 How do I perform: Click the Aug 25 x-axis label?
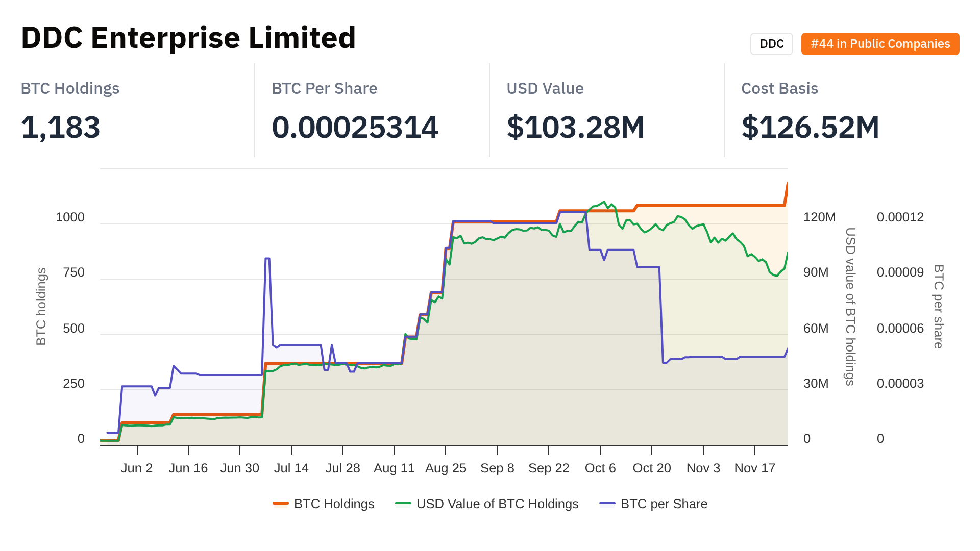446,468
